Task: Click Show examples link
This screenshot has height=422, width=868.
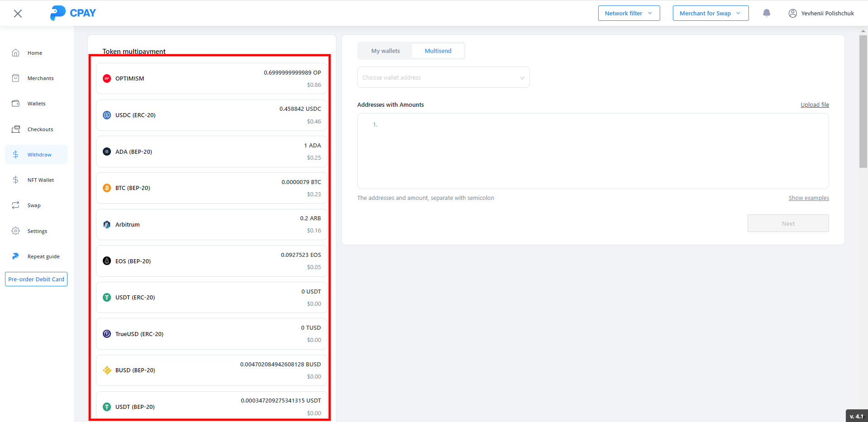Action: point(809,198)
